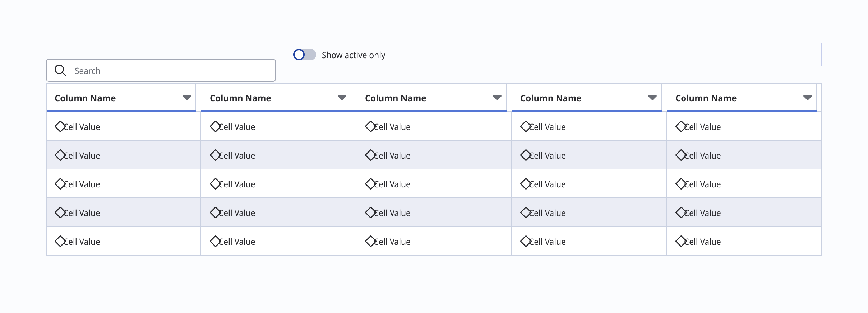This screenshot has height=313, width=868.
Task: Click the diamond icon in row 4, column 2
Action: point(216,212)
